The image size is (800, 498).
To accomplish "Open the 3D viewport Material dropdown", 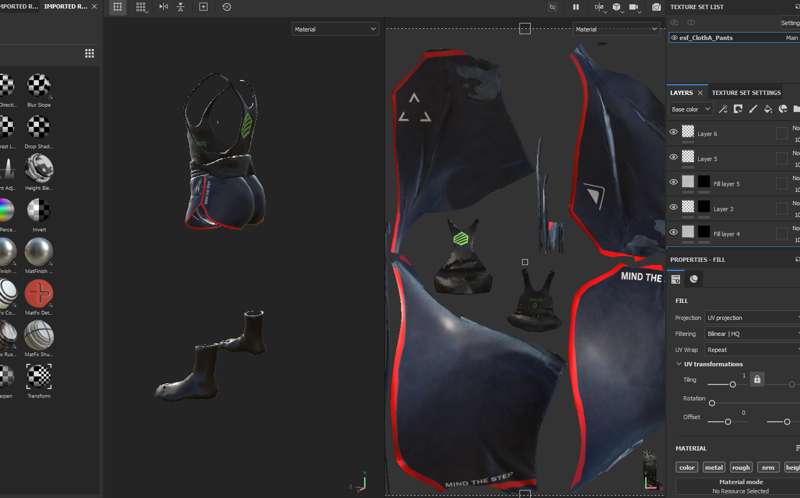I will [335, 29].
